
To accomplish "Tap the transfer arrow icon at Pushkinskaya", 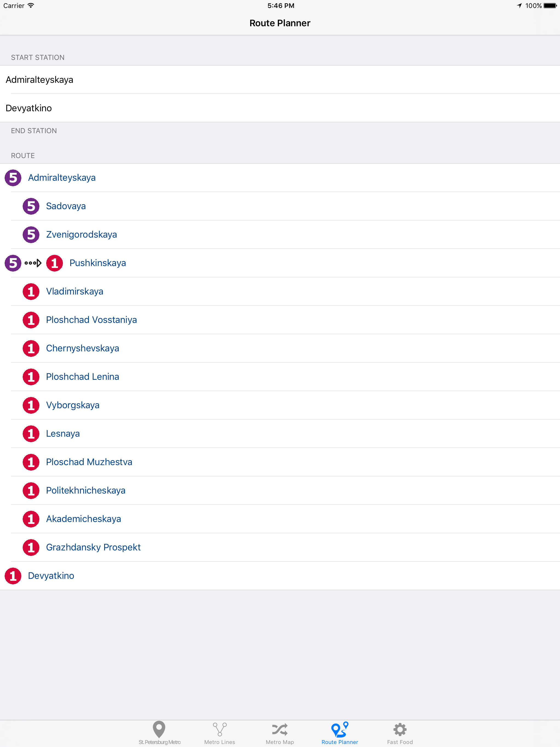I will coord(33,263).
